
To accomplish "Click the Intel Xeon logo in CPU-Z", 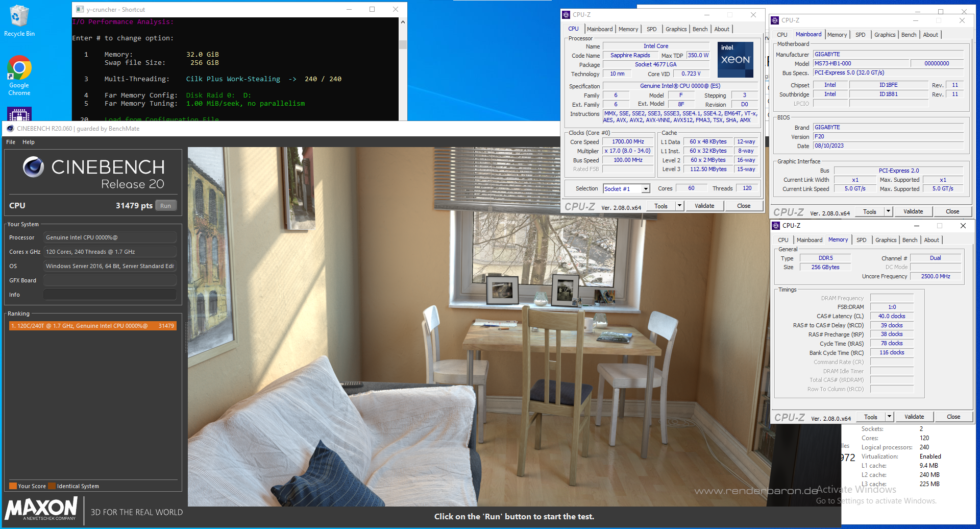I will [x=736, y=60].
